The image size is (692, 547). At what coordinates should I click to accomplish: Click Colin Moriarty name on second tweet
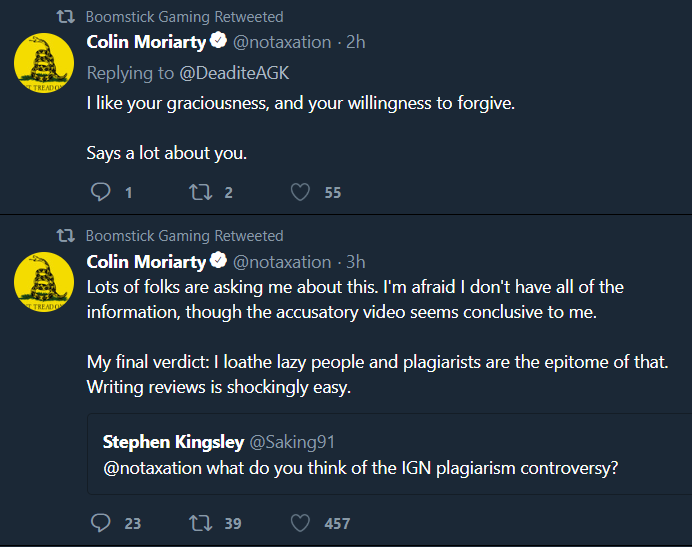[x=146, y=262]
